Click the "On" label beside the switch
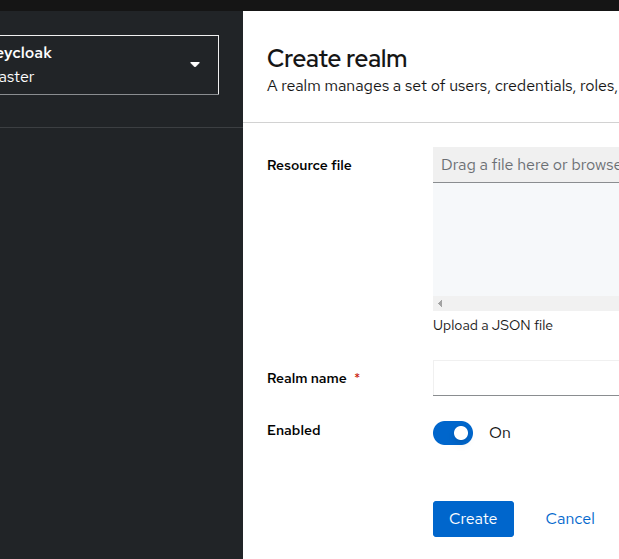Screen dimensions: 619x559 coord(500,433)
